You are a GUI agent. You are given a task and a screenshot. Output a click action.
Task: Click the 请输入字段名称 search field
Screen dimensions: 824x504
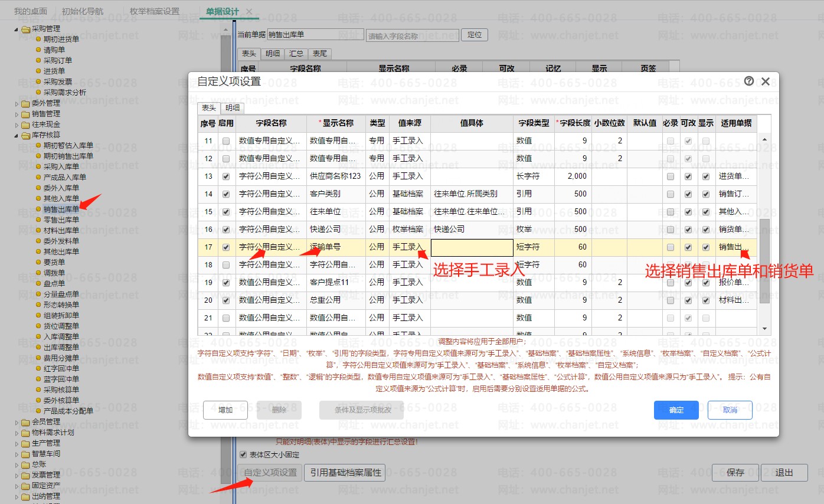(x=413, y=35)
